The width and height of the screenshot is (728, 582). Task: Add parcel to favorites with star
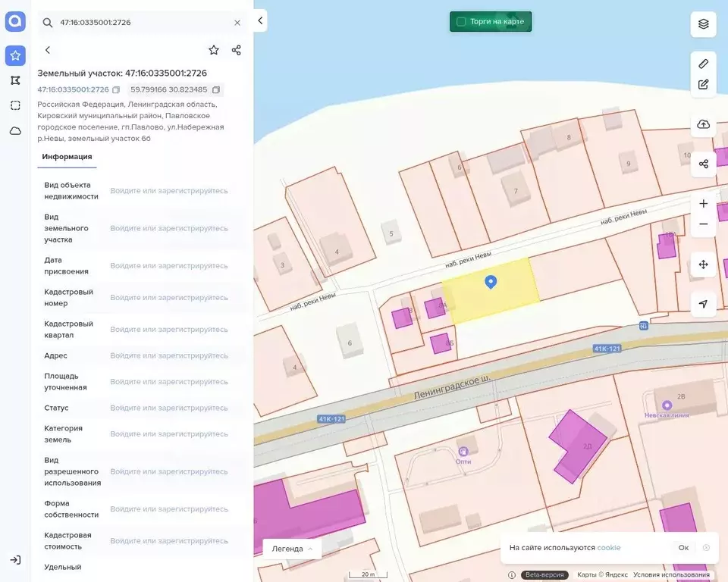tap(214, 50)
